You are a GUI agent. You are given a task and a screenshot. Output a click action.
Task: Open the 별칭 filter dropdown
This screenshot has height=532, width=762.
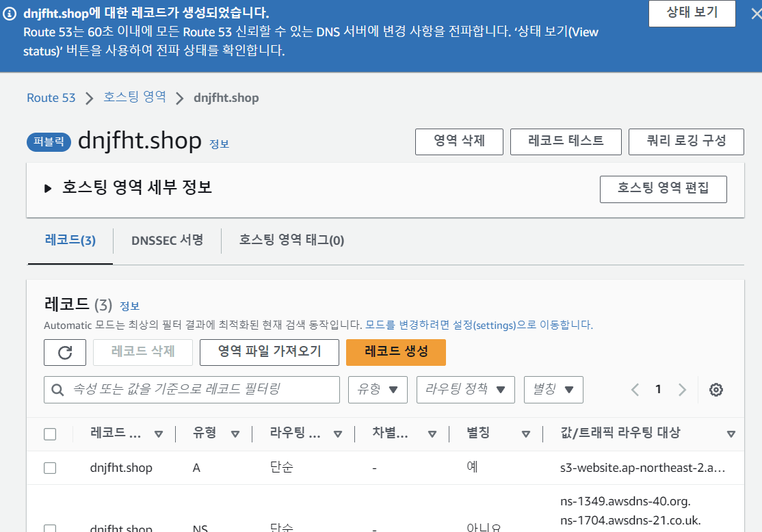click(553, 390)
